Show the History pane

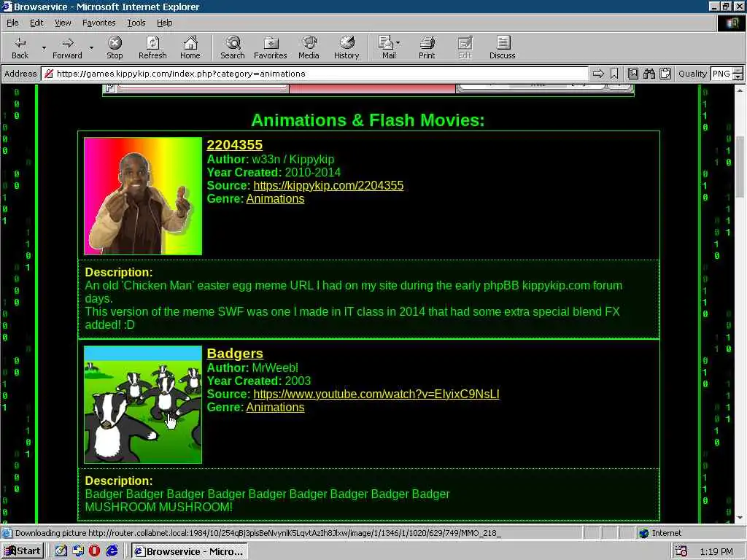click(347, 47)
